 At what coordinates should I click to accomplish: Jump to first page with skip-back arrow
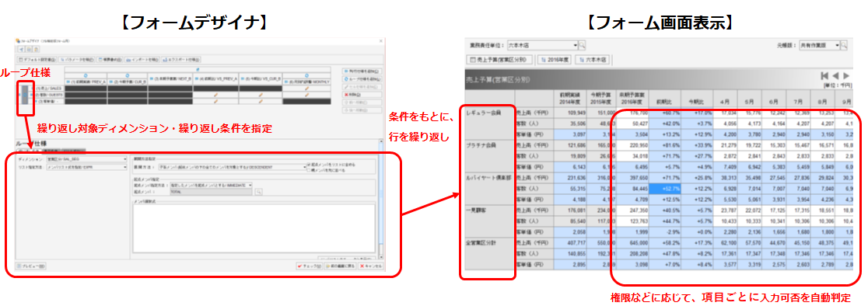pyautogui.click(x=824, y=75)
